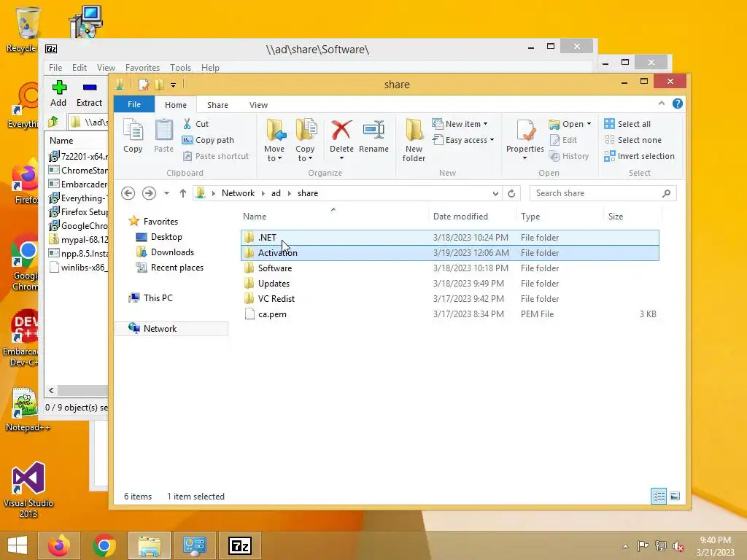Screen dimensions: 747x560
Task: Open the Favorites menu in 7-Zip
Action: click(x=142, y=68)
